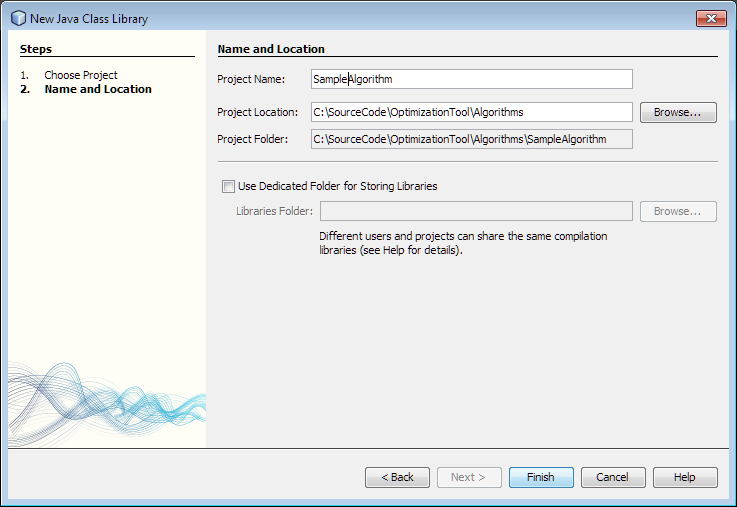Image resolution: width=737 pixels, height=507 pixels.
Task: Click the read-only Project Folder field
Action: tap(471, 139)
